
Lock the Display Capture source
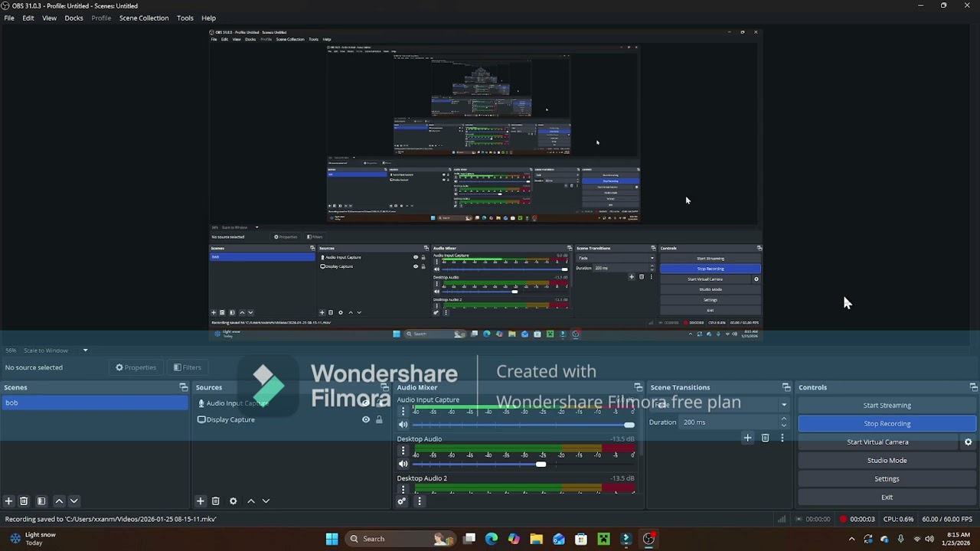click(x=379, y=419)
